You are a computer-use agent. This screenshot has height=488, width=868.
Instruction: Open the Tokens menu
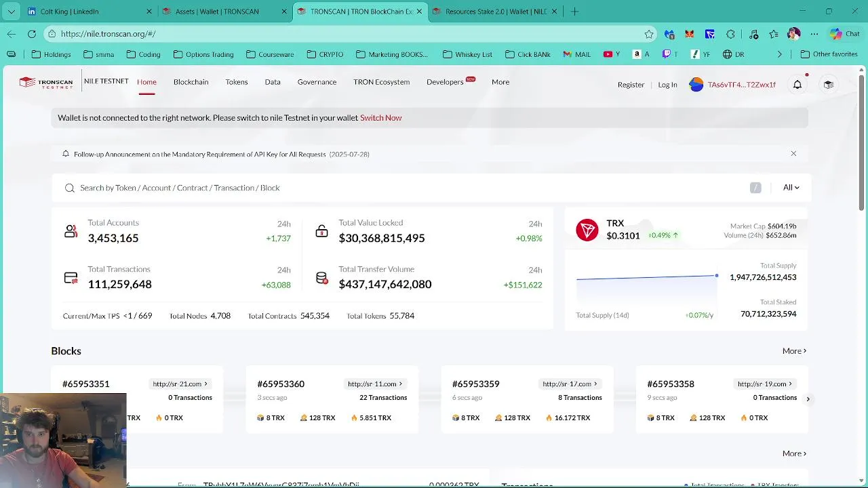tap(237, 82)
